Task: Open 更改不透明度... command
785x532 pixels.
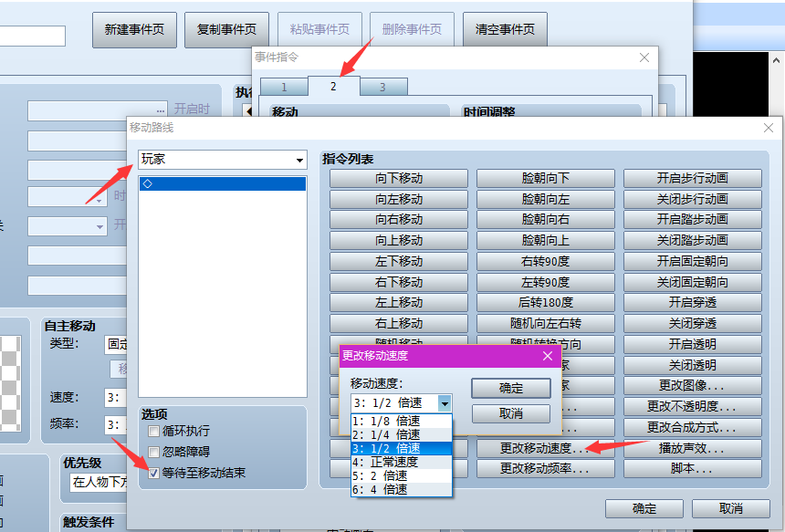Action: pyautogui.click(x=693, y=407)
